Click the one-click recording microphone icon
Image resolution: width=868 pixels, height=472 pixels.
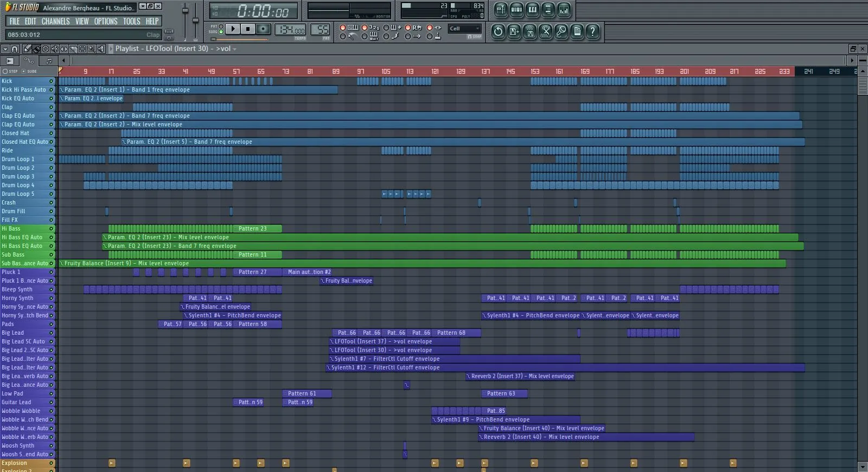pyautogui.click(x=561, y=31)
